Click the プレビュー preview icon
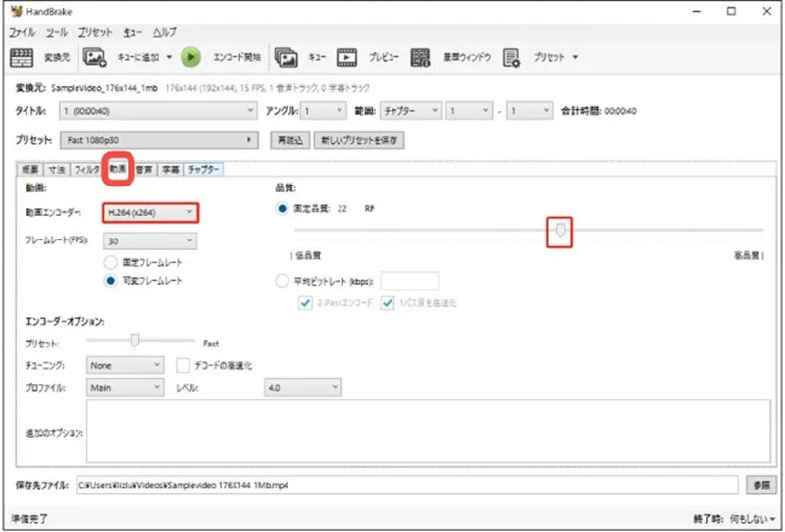The image size is (785, 532). [x=346, y=57]
